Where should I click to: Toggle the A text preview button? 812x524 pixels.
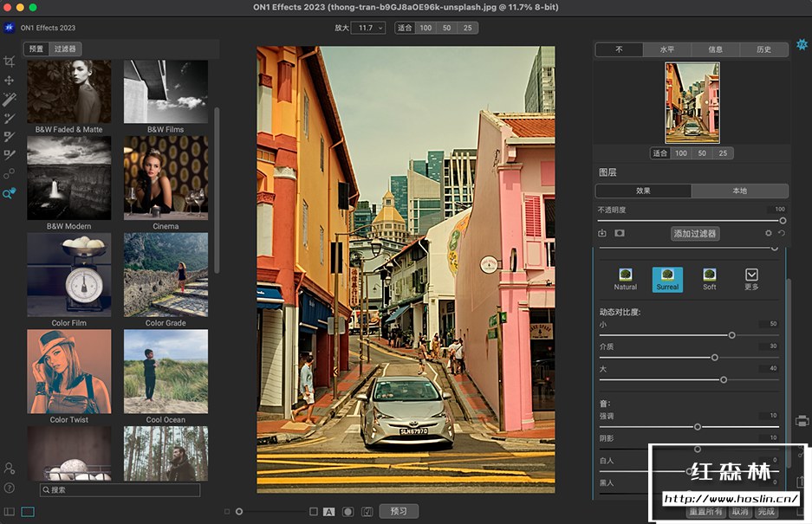click(x=328, y=512)
